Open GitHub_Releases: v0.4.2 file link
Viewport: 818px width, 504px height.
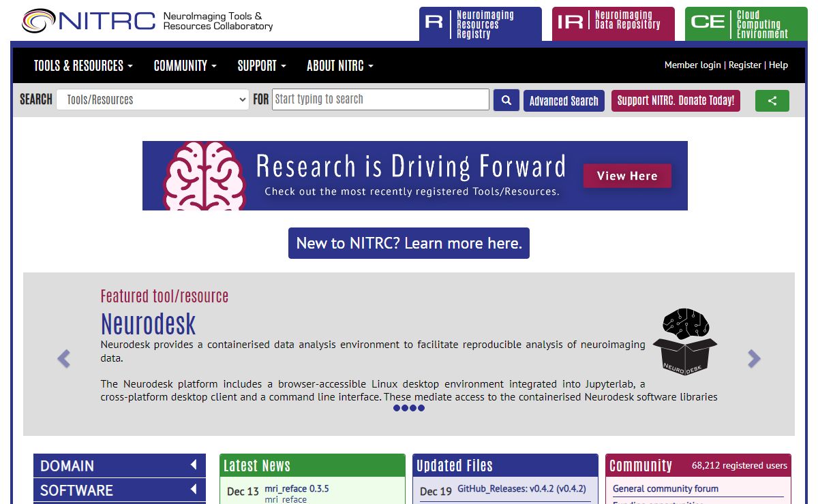click(521, 488)
